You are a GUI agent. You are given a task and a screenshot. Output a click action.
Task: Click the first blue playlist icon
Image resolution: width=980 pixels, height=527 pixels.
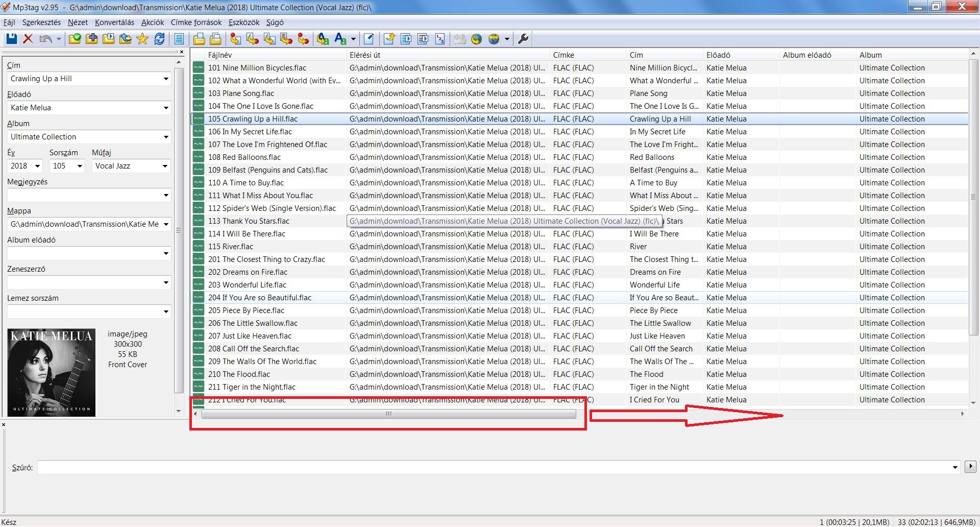[406, 39]
